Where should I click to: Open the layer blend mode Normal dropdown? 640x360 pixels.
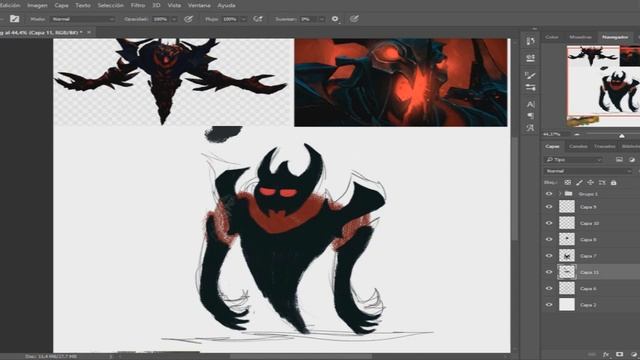click(589, 171)
